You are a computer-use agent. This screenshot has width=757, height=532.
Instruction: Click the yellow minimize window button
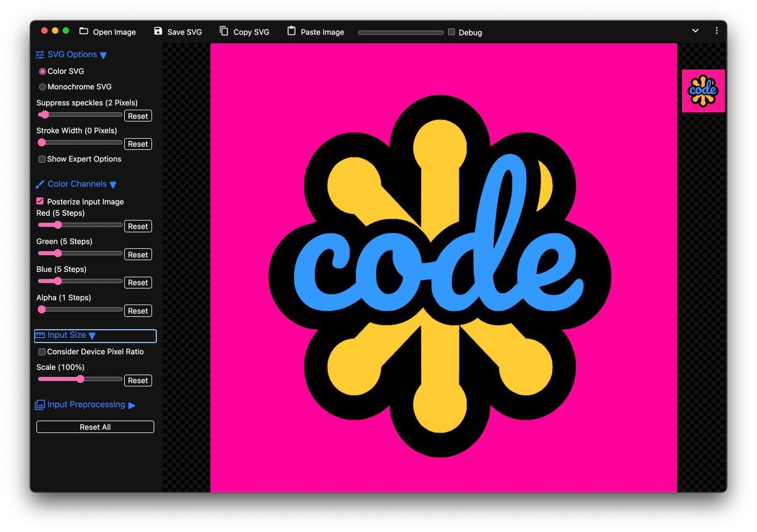(55, 30)
